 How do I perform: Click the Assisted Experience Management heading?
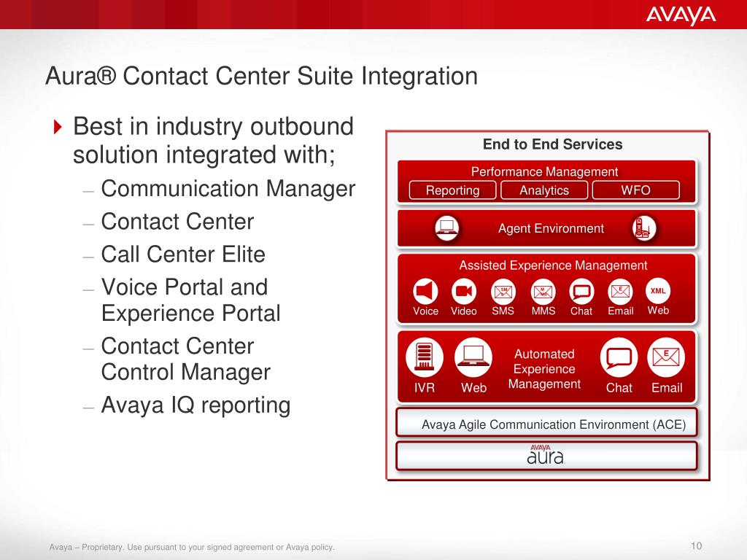click(x=553, y=265)
